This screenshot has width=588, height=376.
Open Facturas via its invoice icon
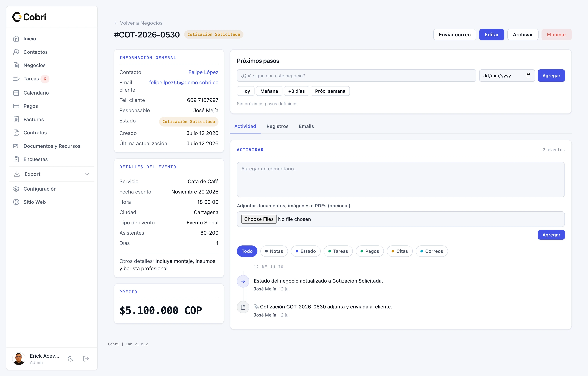[16, 119]
